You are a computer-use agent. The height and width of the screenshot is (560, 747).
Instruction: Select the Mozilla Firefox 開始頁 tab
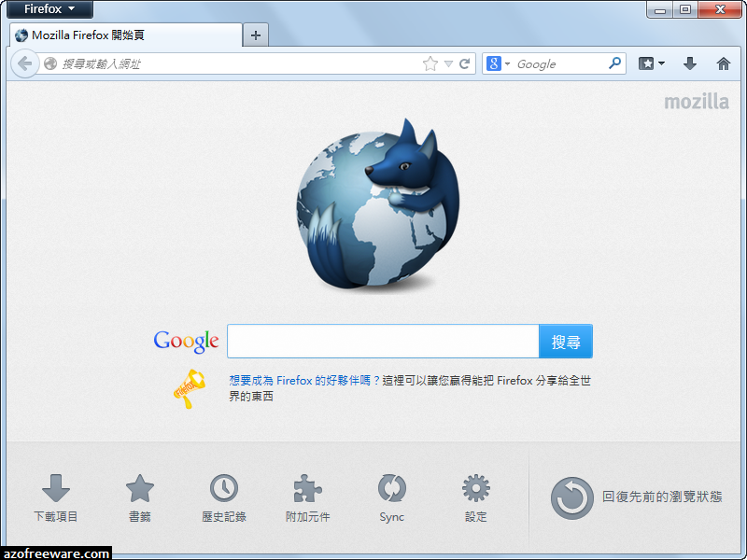pyautogui.click(x=126, y=35)
